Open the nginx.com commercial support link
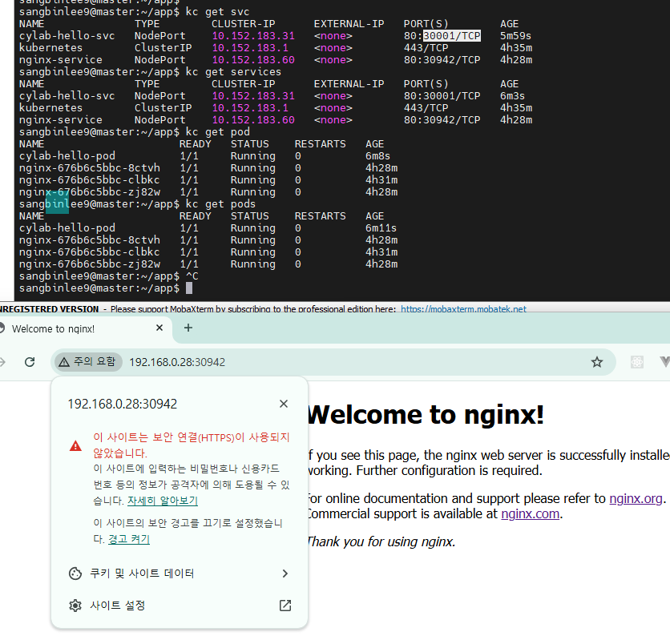Image resolution: width=670 pixels, height=644 pixels. click(529, 513)
